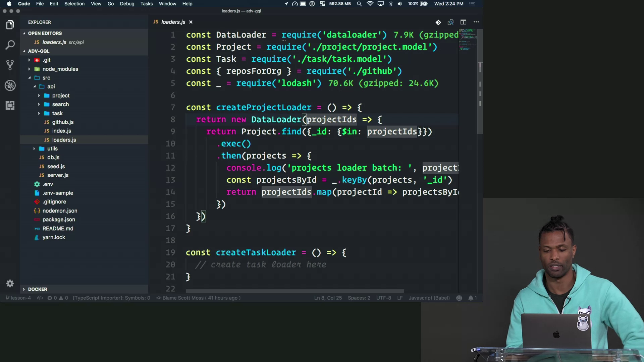The image size is (644, 362).
Task: Open the Debug view in activity bar
Action: click(10, 85)
